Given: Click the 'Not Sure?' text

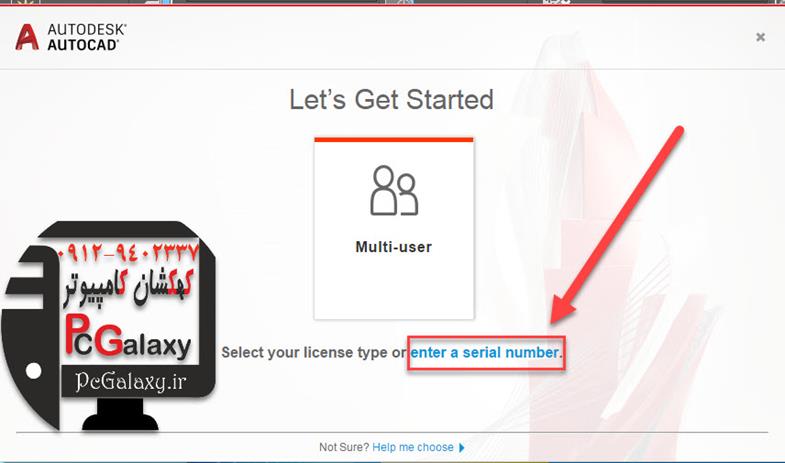Looking at the screenshot, I should 344,447.
